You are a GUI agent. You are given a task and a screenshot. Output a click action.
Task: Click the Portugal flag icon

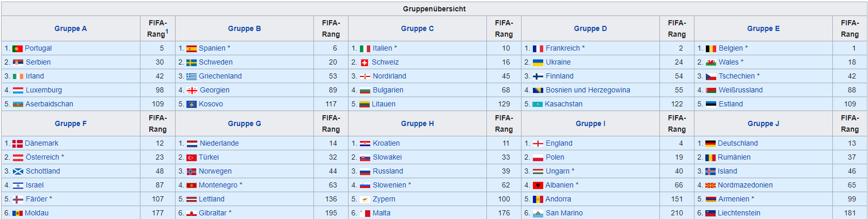(18, 49)
